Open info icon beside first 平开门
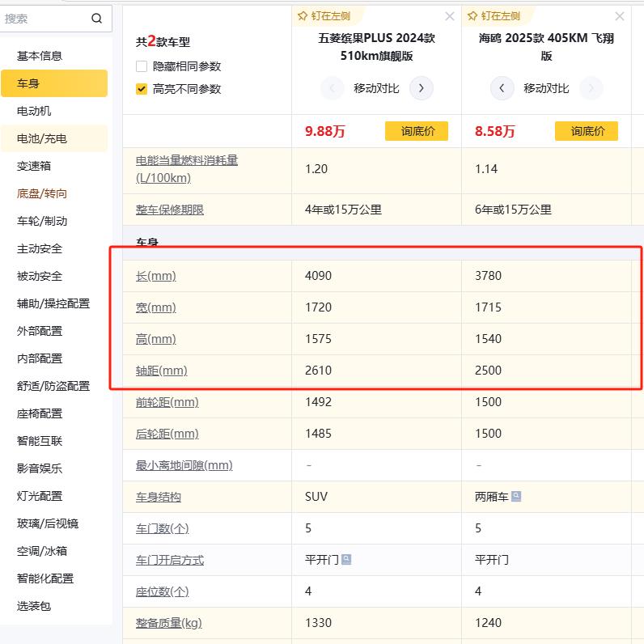Screen dimensions: 644x644 point(346,560)
